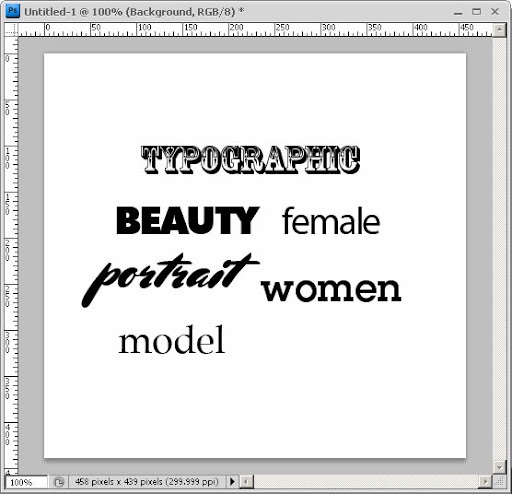512x494 pixels.
Task: Click the 100% zoom level field
Action: 26,482
